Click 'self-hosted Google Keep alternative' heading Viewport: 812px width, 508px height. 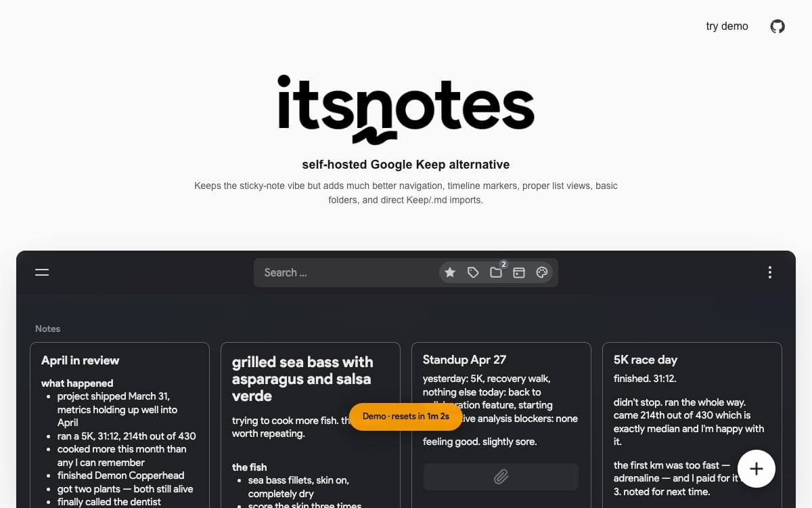[406, 165]
